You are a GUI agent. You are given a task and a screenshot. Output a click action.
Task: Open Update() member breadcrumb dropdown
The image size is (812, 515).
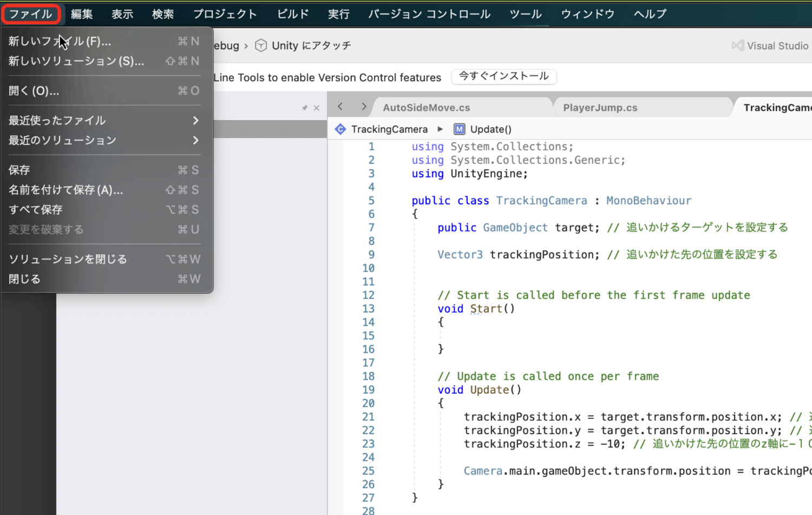click(x=491, y=129)
